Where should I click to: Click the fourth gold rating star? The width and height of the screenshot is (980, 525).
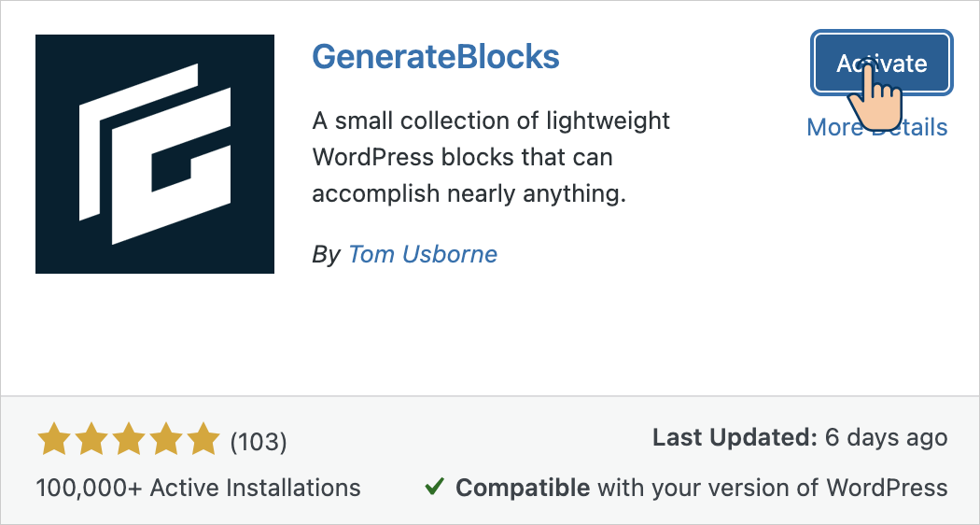166,439
